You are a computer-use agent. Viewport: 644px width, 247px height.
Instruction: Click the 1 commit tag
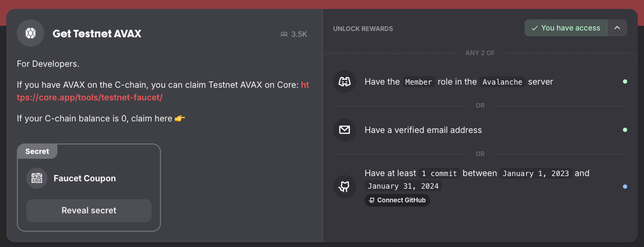tap(439, 173)
